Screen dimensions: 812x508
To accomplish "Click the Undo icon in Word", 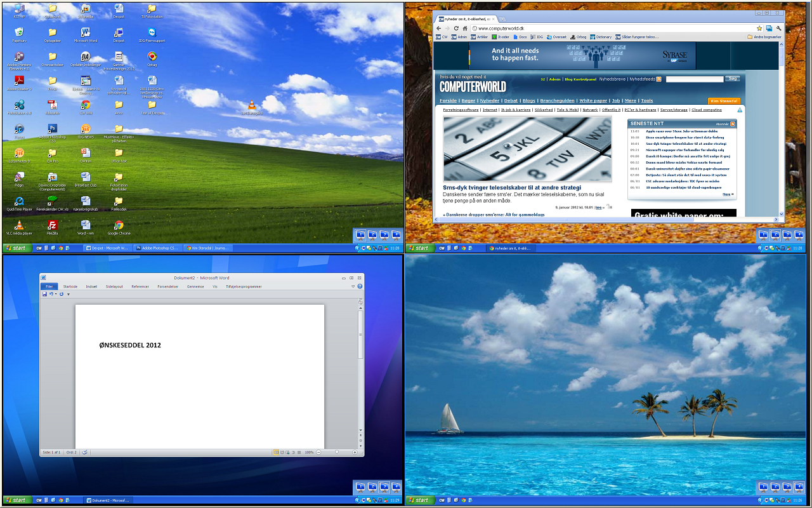I will (51, 294).
